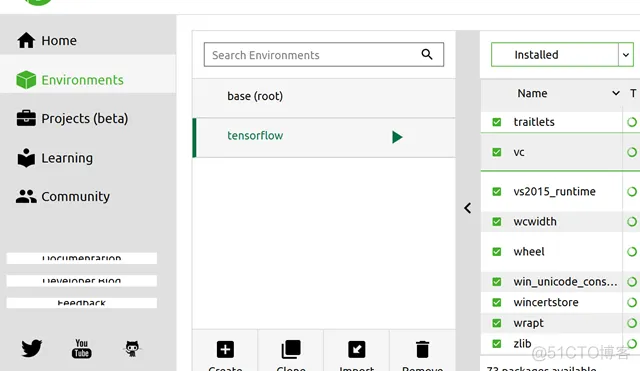The width and height of the screenshot is (640, 371).
Task: Click the Remove environment trash icon
Action: point(422,349)
